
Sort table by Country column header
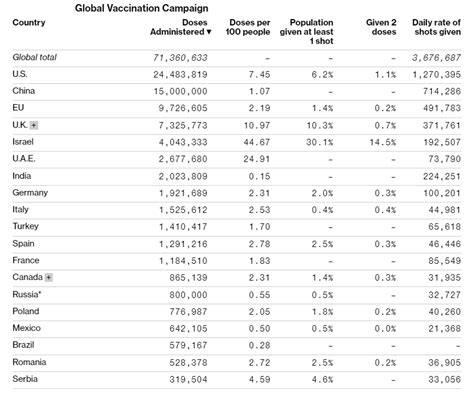(x=29, y=23)
